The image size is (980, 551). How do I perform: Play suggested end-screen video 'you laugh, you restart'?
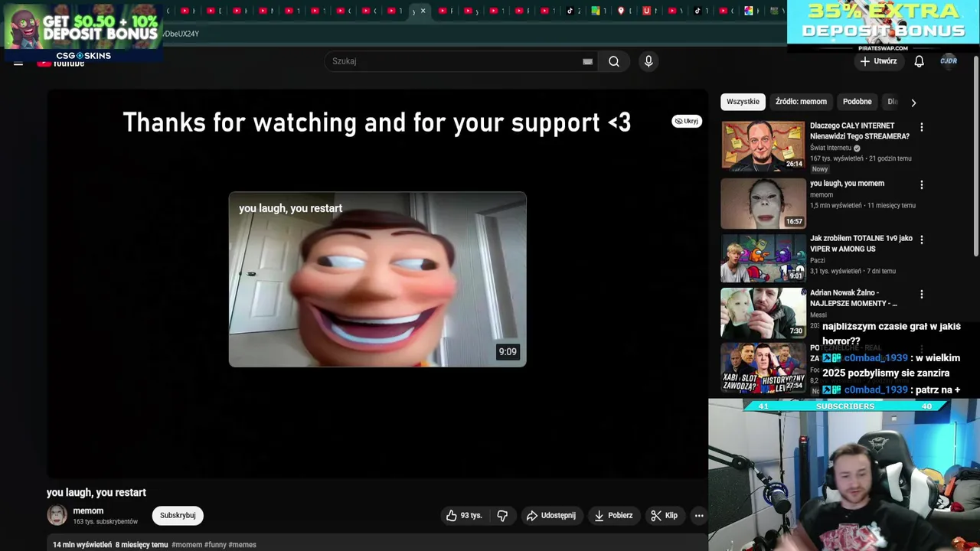377,279
